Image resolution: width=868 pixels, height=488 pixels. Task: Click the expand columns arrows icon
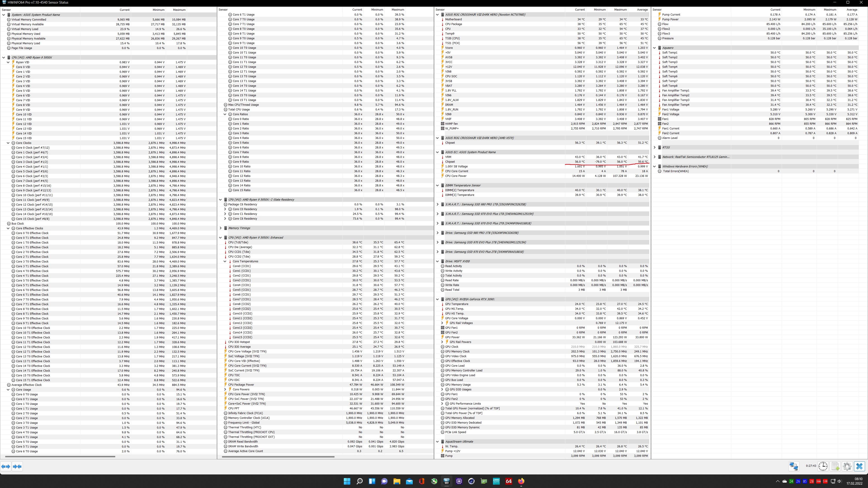(x=6, y=467)
